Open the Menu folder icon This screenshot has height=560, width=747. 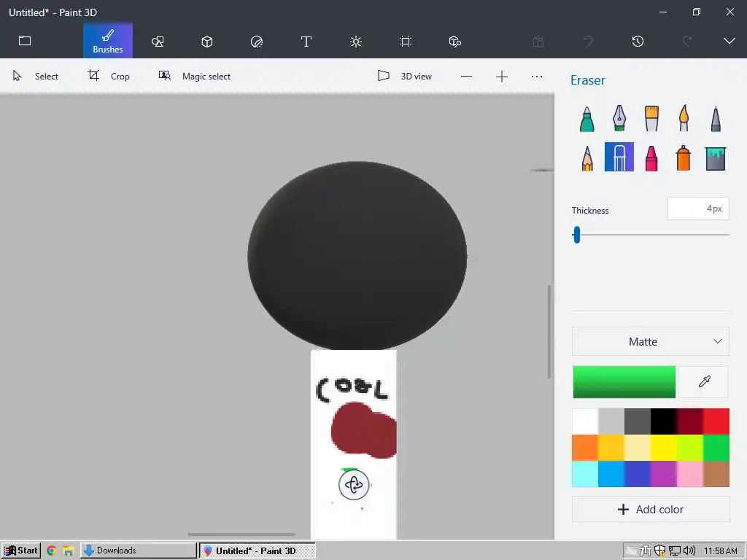25,41
